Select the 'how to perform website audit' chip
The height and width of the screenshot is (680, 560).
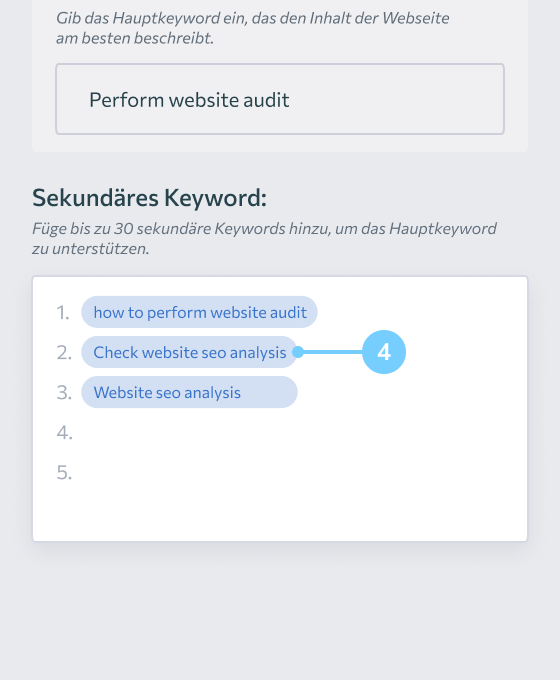[x=200, y=312]
